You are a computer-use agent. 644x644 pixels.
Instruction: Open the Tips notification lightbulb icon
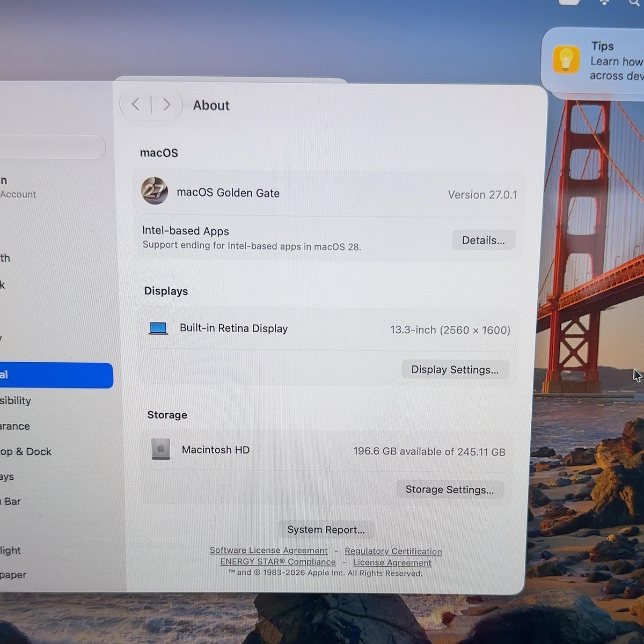566,60
